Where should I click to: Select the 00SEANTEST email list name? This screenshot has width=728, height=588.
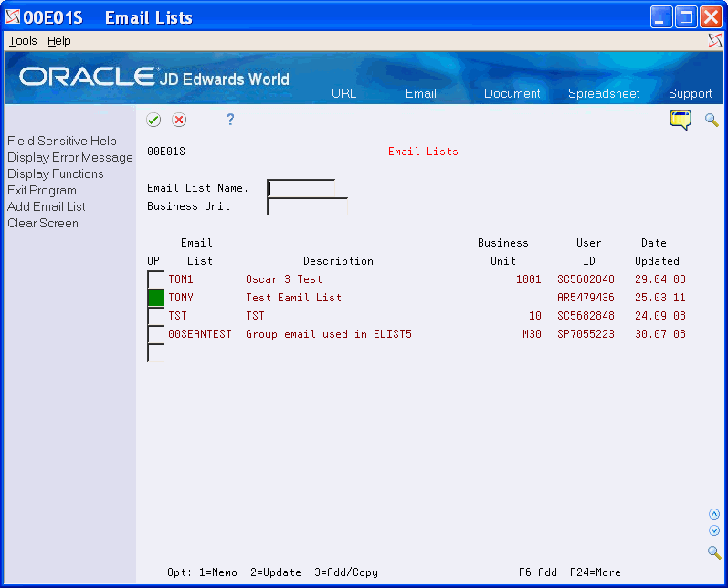pyautogui.click(x=200, y=334)
